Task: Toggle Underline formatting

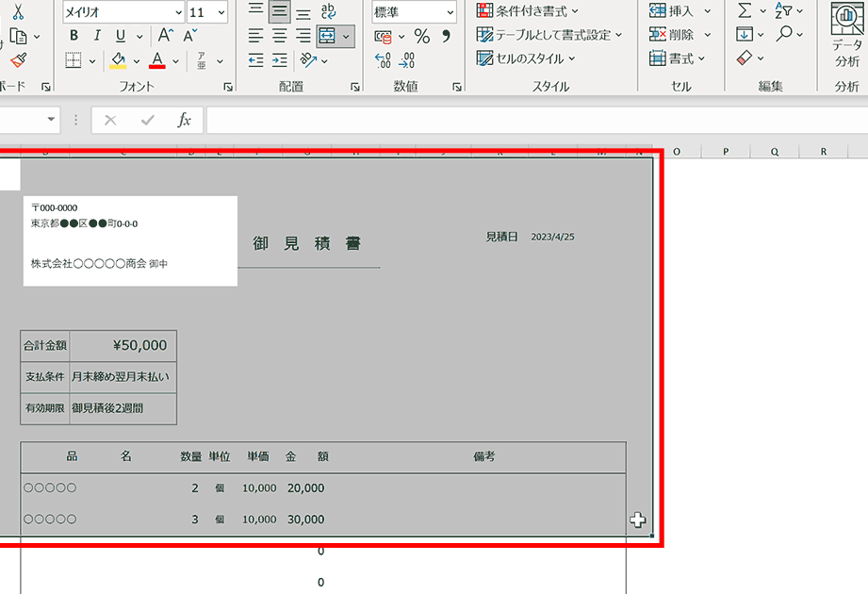Action: click(x=120, y=36)
